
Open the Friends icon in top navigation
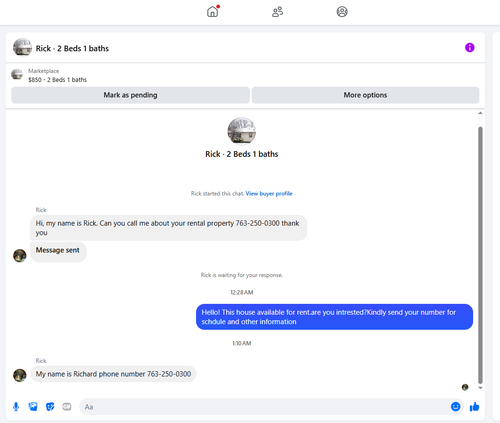277,12
